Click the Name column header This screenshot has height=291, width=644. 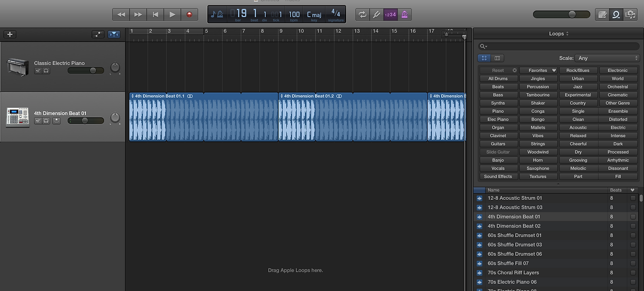pos(546,190)
